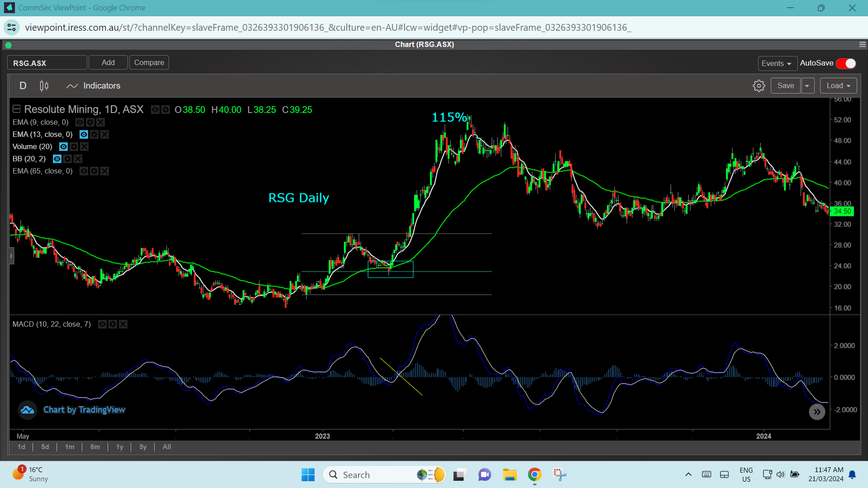Screen dimensions: 868x488
Task: Click the taskbar Search box
Action: (384, 475)
